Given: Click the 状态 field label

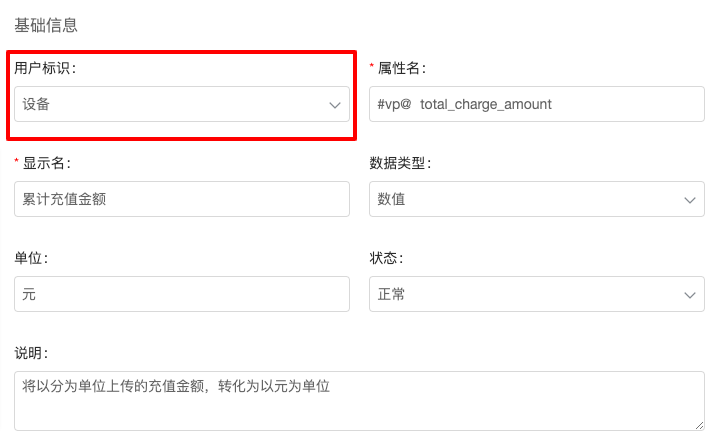Looking at the screenshot, I should tap(386, 258).
